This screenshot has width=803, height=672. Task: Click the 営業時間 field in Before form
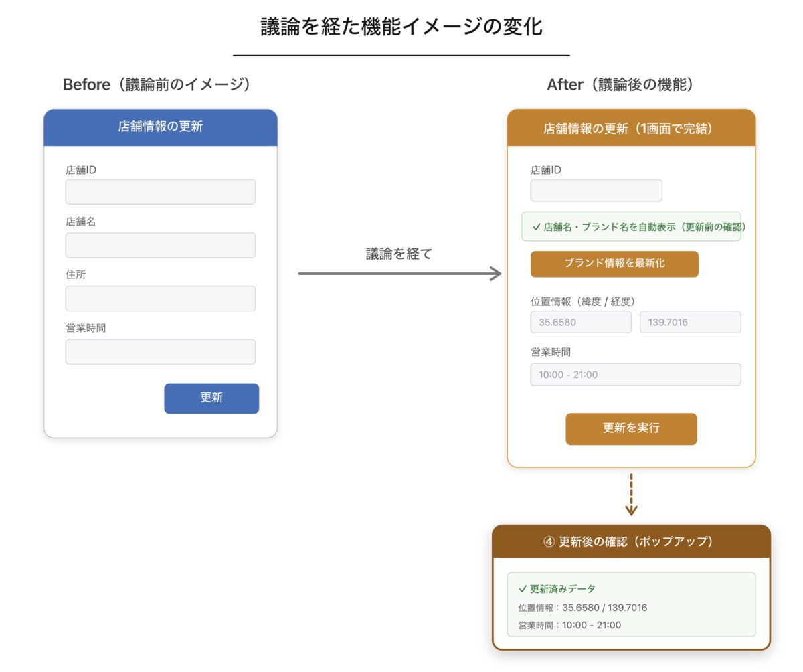(x=161, y=352)
